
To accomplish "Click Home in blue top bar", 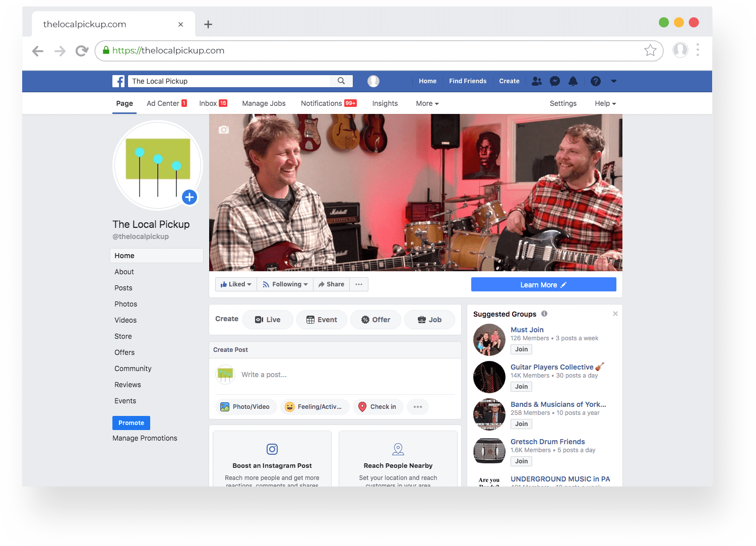I will point(427,81).
